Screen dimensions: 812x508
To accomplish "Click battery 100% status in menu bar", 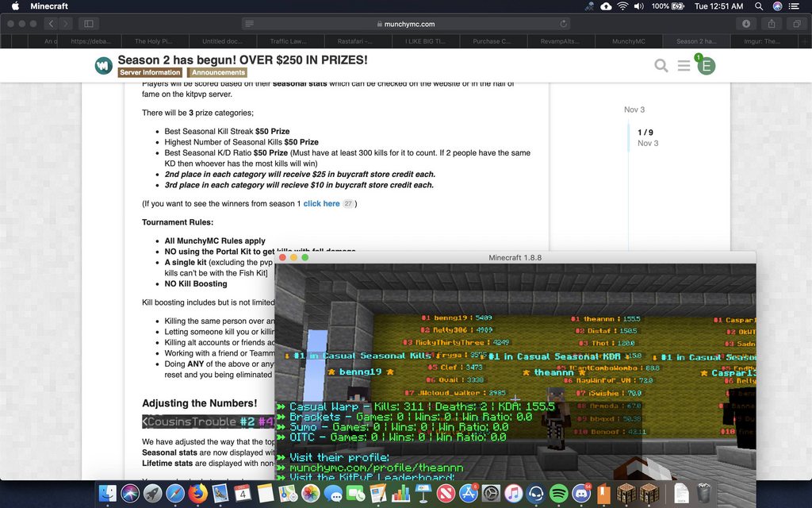I will click(x=668, y=6).
